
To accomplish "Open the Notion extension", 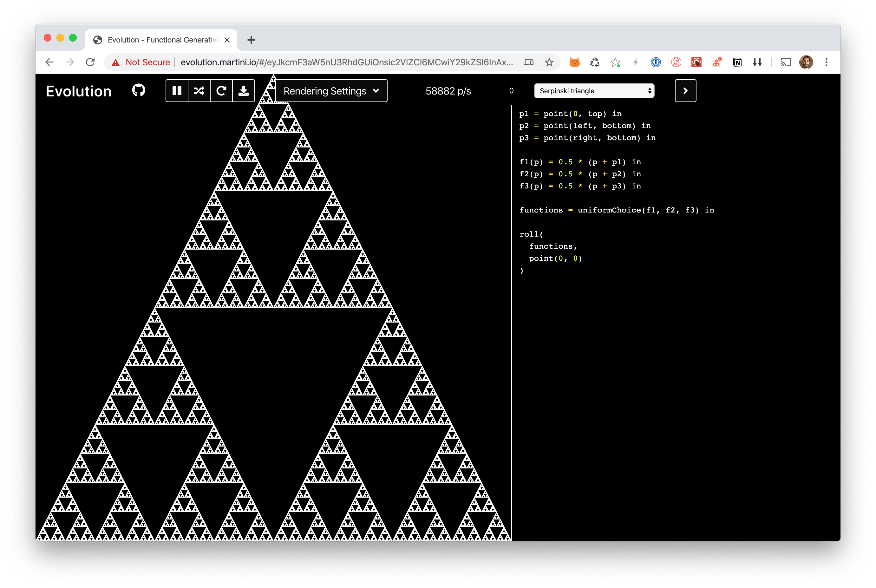I will [737, 62].
